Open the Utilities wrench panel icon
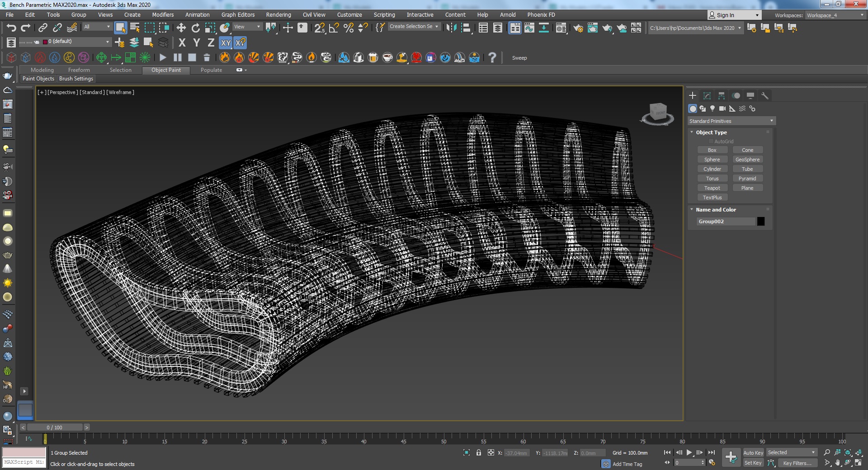This screenshot has width=868, height=470. pyautogui.click(x=765, y=96)
